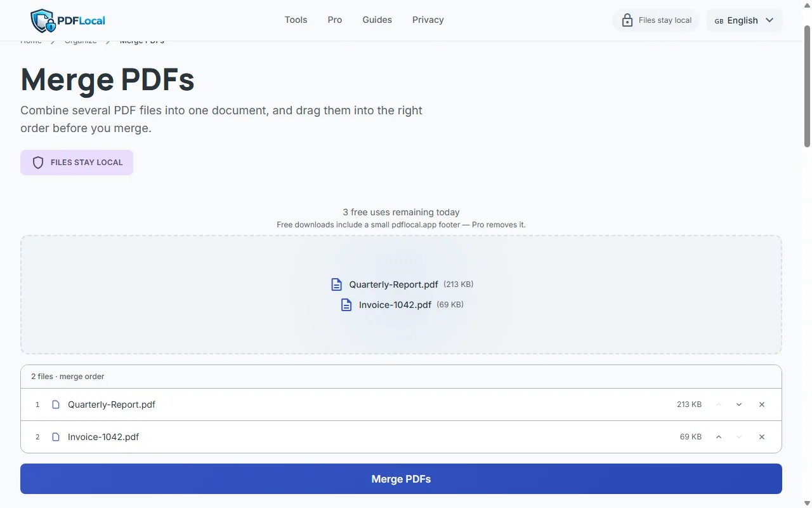Click the Merge PDFs button
Screen dimensions: 812x508
click(401, 479)
